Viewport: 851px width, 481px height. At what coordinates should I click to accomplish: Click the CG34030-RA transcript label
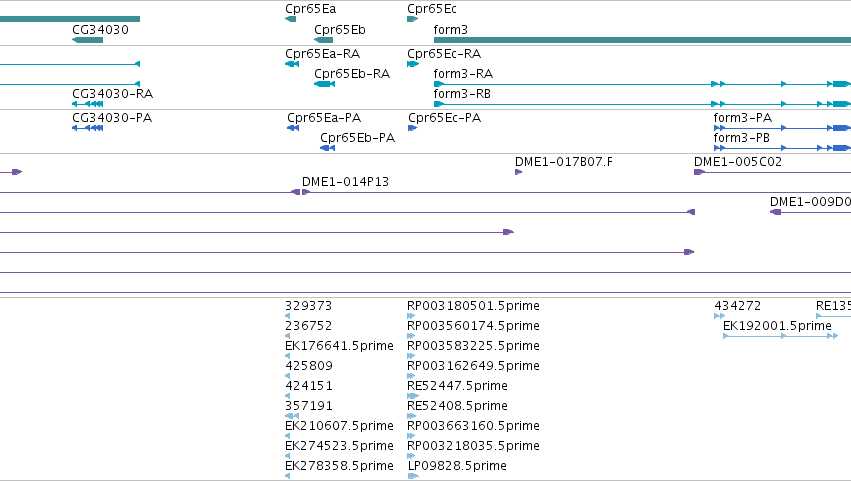tap(112, 94)
